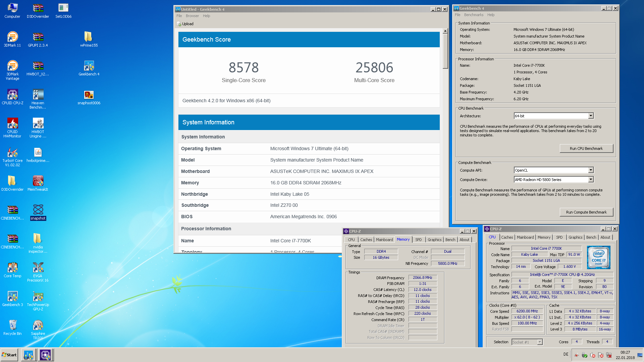Open HWBOT Unigine shortcut
Image resolution: width=644 pixels, height=362 pixels.
click(x=38, y=127)
